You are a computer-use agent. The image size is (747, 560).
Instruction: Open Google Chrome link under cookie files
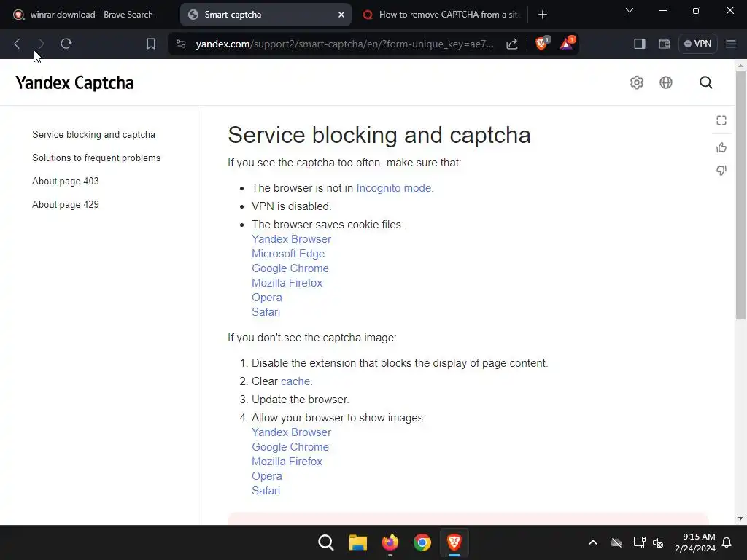point(290,268)
